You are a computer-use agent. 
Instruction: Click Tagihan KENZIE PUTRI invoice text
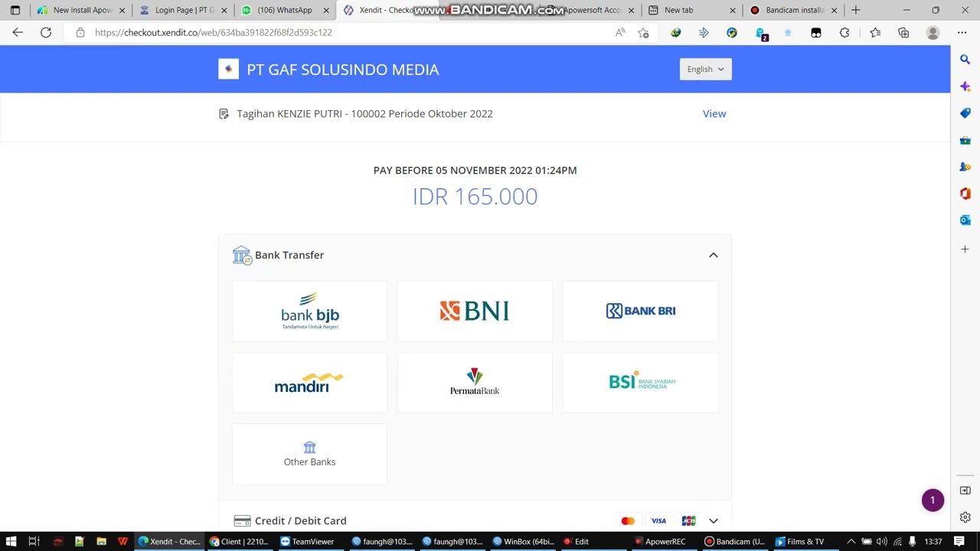(364, 113)
